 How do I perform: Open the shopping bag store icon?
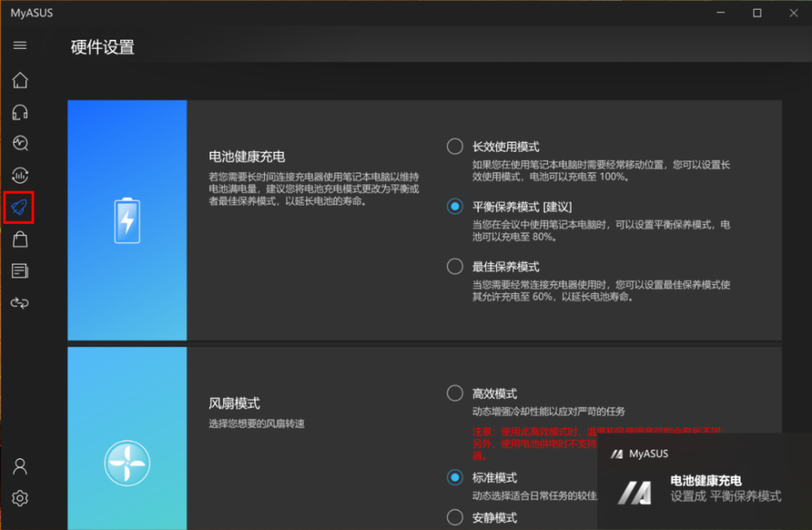(x=19, y=239)
